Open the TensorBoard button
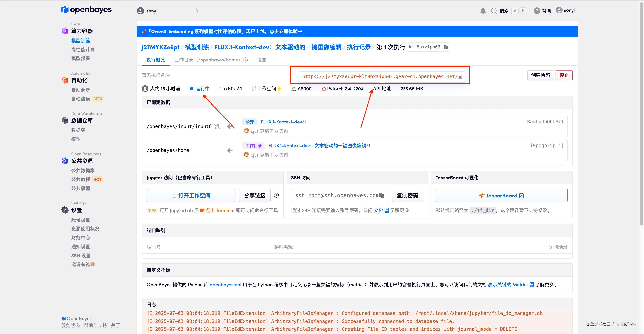This screenshot has height=334, width=644. coord(501,196)
